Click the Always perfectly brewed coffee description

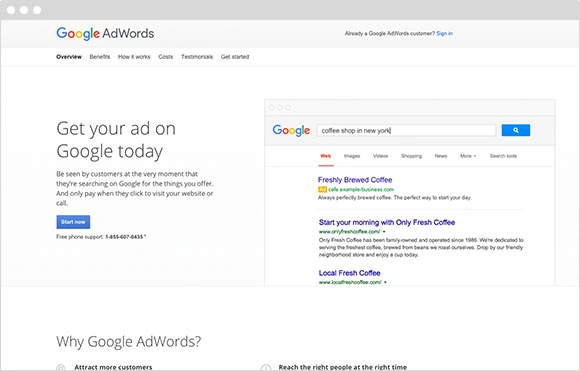click(395, 198)
